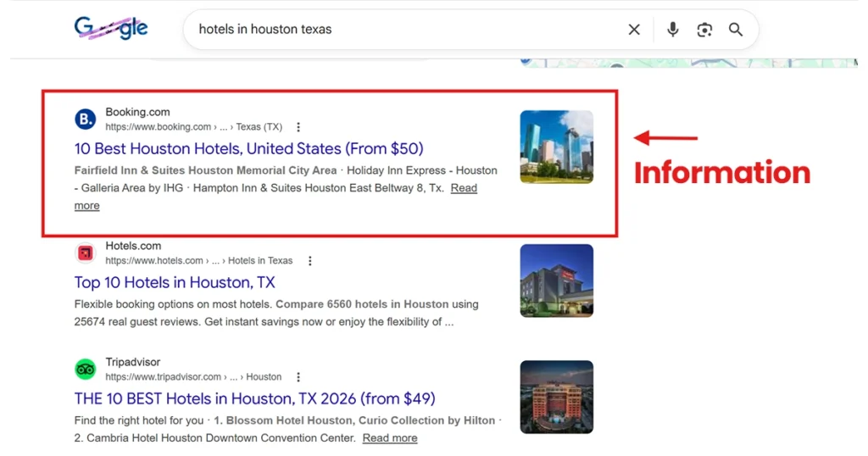Click the "Find the right hotel for you" snippet
This screenshot has width=868, height=456.
(287, 430)
